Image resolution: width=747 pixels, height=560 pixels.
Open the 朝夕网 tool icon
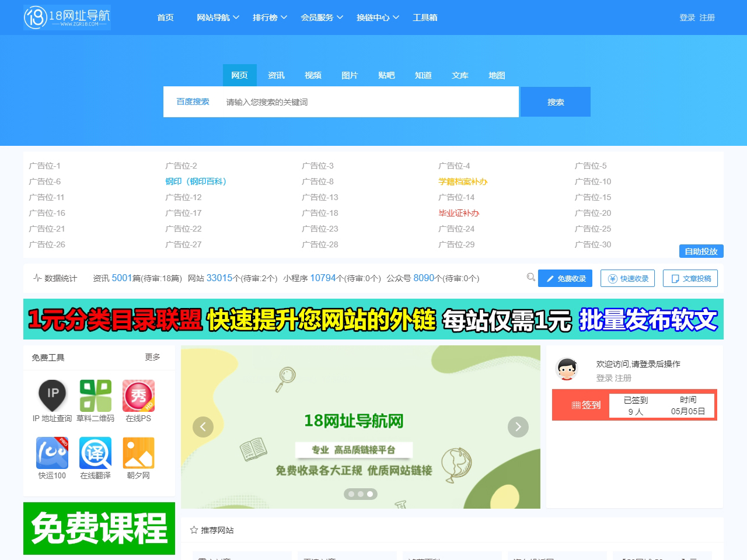[x=138, y=453]
